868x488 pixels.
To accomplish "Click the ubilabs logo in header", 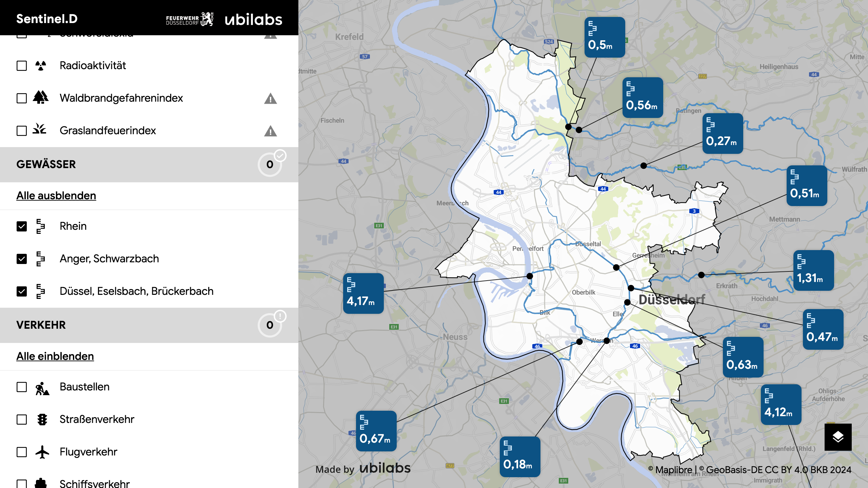I will (x=253, y=19).
